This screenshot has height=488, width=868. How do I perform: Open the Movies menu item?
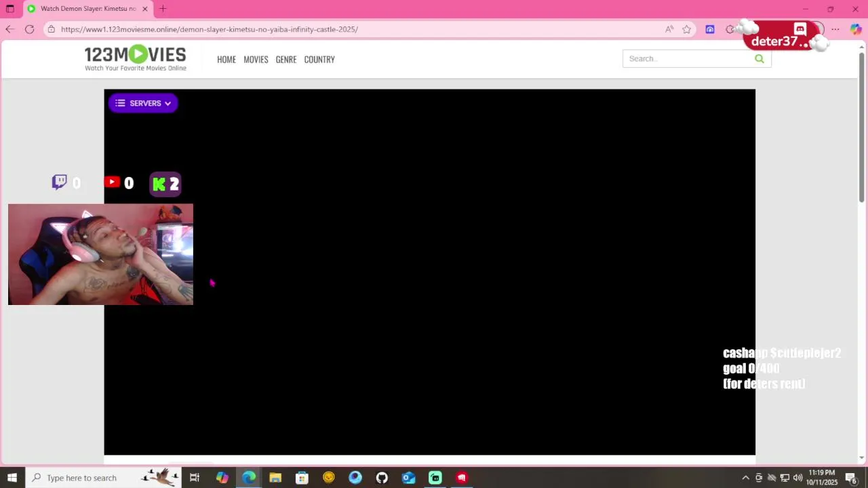[x=256, y=59]
